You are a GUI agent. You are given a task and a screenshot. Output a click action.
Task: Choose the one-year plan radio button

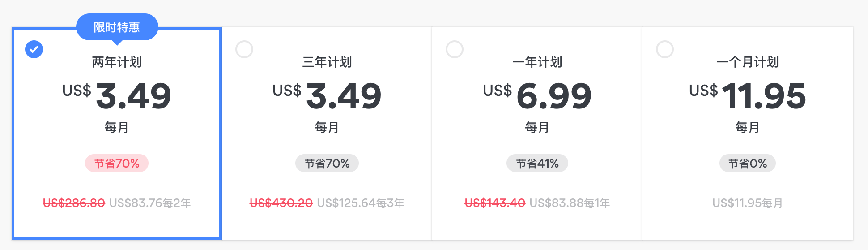pyautogui.click(x=455, y=49)
